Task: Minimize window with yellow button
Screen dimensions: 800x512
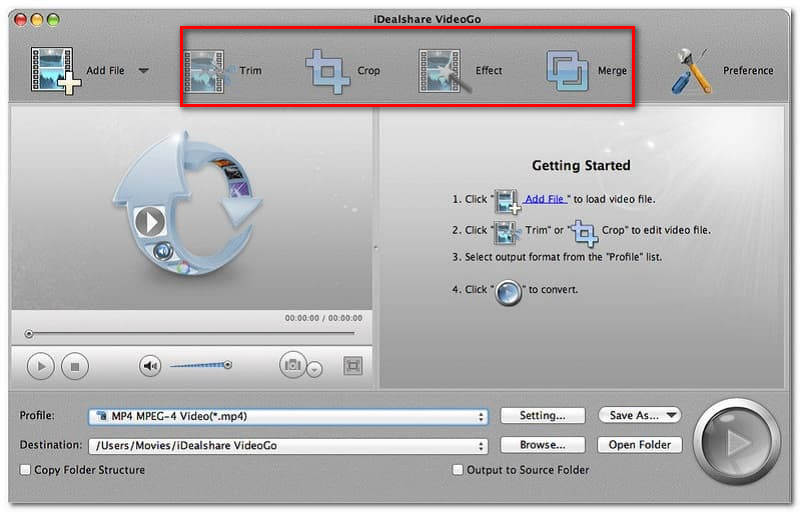Action: 37,19
